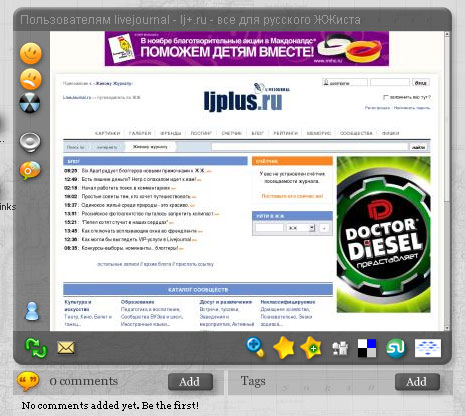Screen dimensions: 465x416
Task: Click the ljplus.ru website preview thumbnail
Action: pos(247,181)
